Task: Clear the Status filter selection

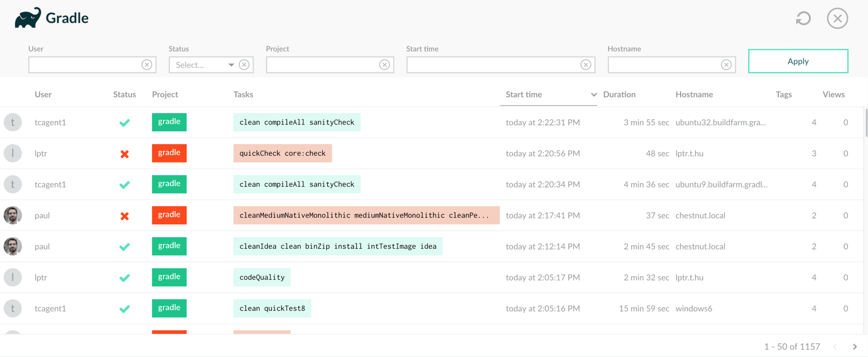Action: [x=244, y=65]
